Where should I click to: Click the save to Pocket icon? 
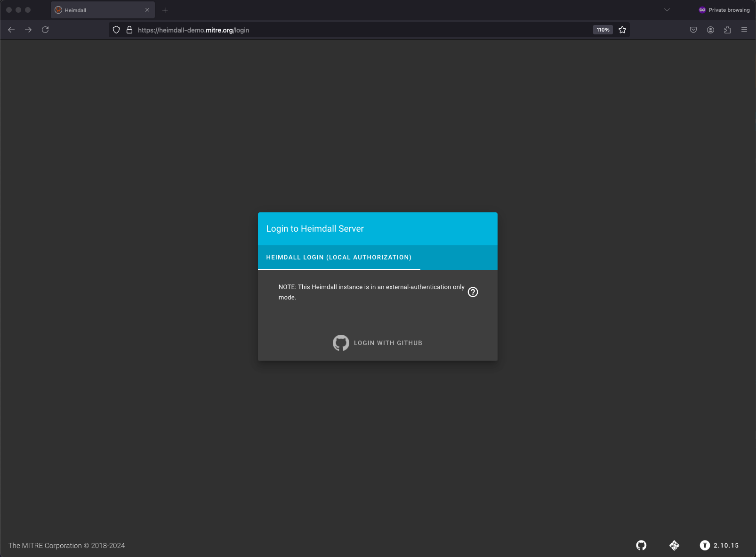[x=693, y=29]
